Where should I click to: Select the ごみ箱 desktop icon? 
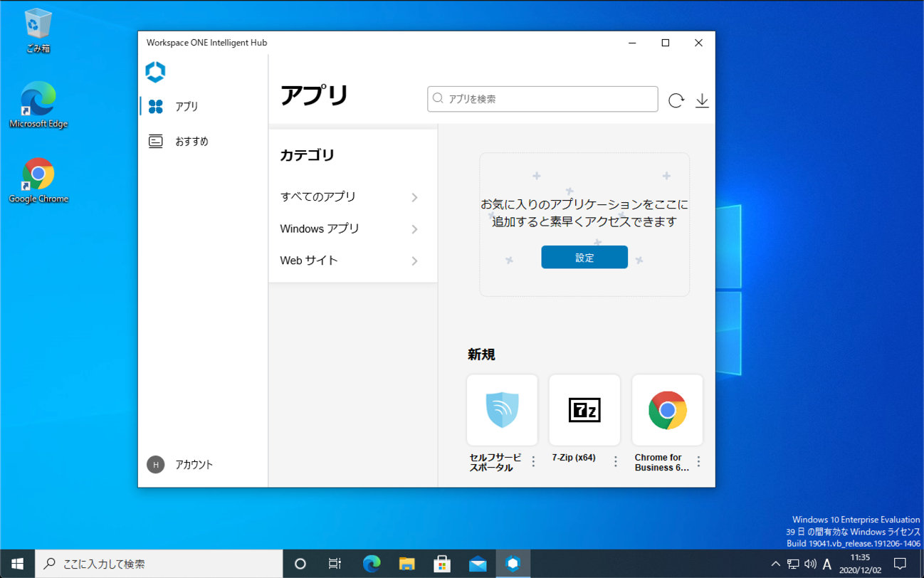pyautogui.click(x=38, y=31)
